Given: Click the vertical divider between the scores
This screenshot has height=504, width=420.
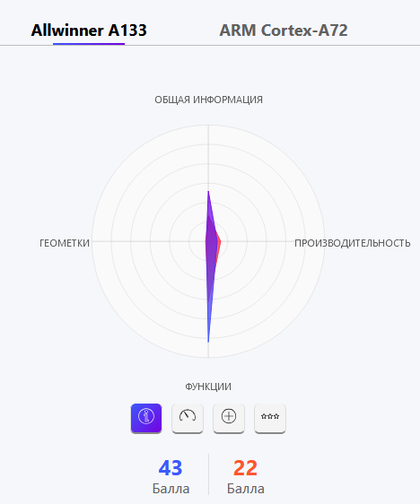Looking at the screenshot, I should pyautogui.click(x=208, y=474).
